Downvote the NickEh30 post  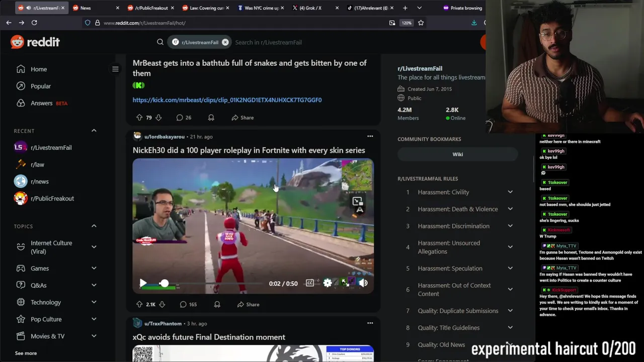click(163, 304)
